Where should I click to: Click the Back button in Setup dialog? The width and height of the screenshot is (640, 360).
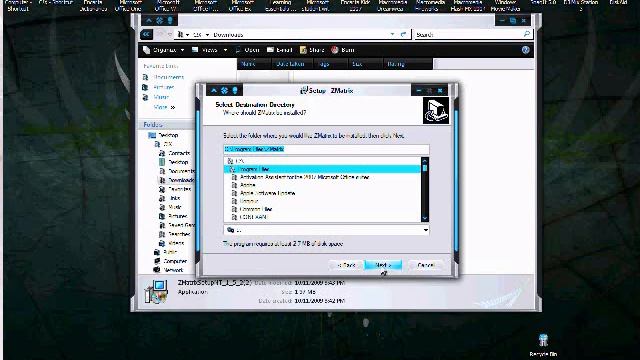(347, 265)
